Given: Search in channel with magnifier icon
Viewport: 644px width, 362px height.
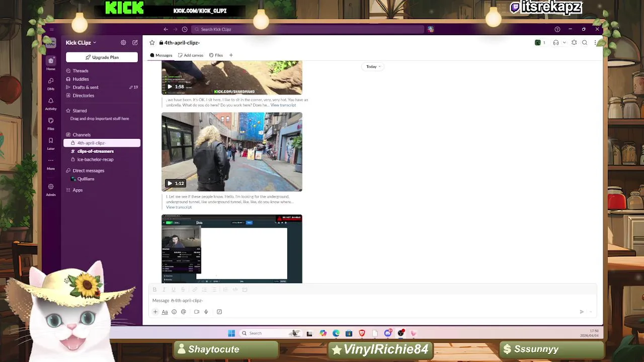Looking at the screenshot, I should (585, 43).
